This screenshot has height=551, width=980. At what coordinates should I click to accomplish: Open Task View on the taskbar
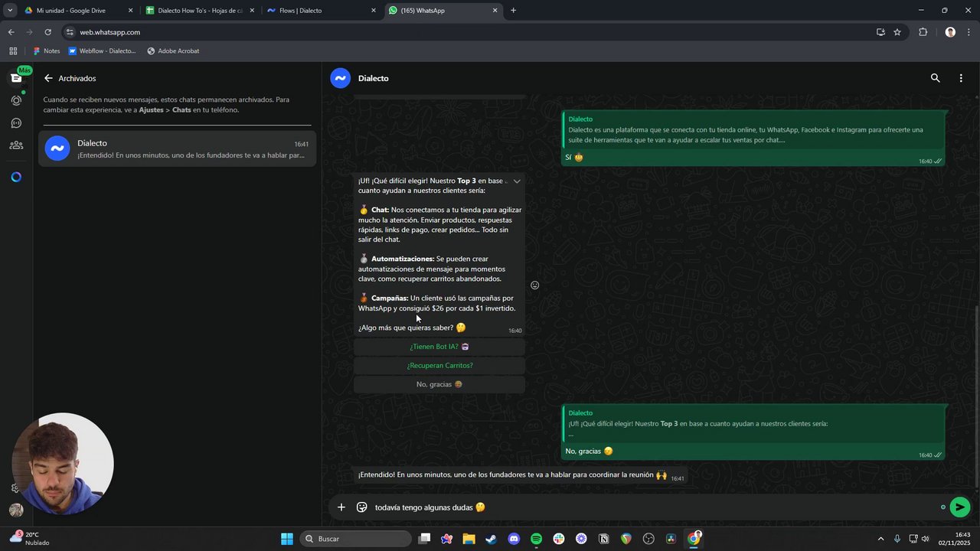click(425, 539)
